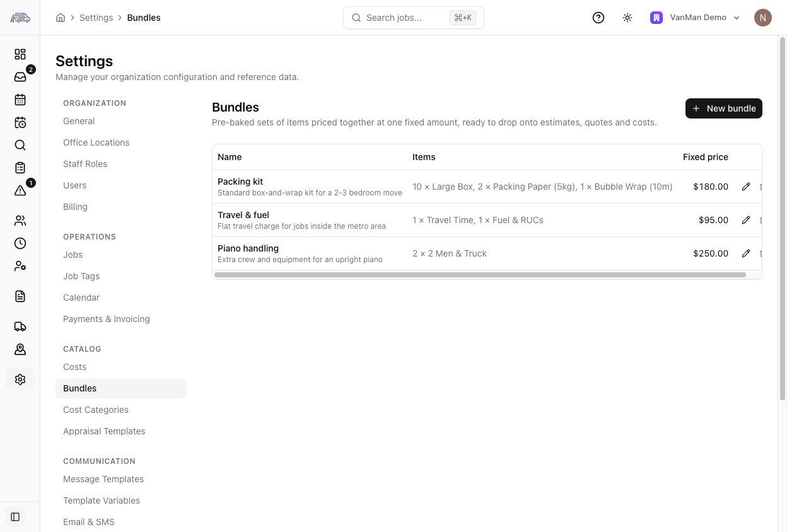The width and height of the screenshot is (787, 532).
Task: Open the calendar-with-clock schedule icon
Action: (20, 122)
